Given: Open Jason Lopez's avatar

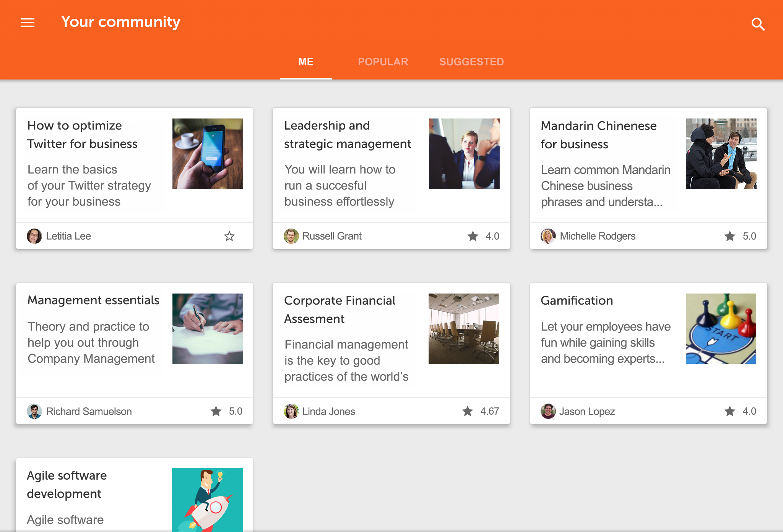Looking at the screenshot, I should coord(548,411).
